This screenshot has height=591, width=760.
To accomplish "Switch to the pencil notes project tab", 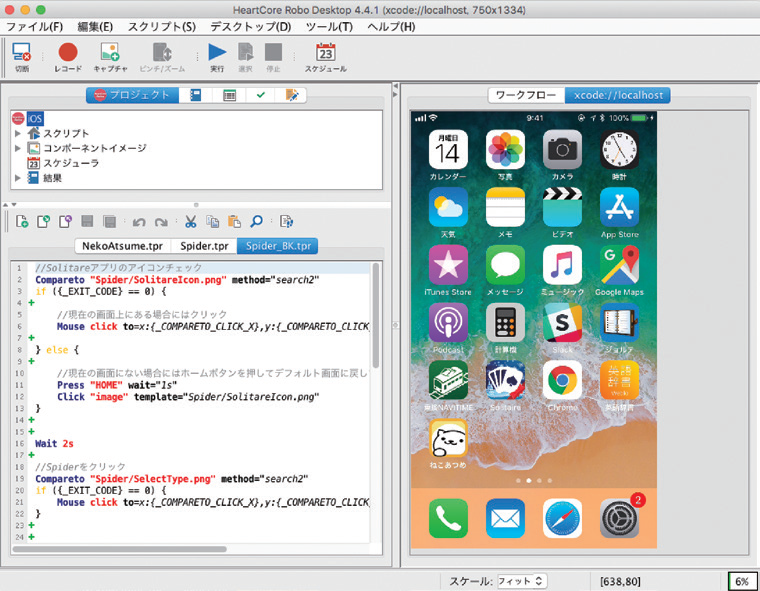I will click(x=291, y=95).
